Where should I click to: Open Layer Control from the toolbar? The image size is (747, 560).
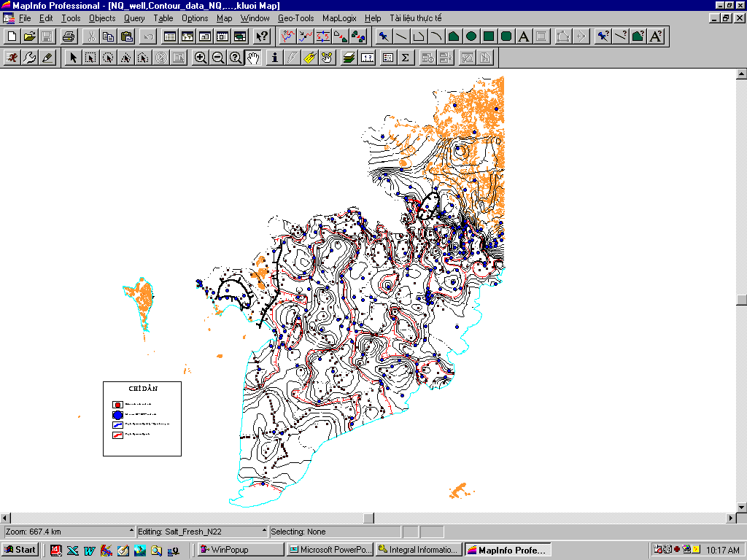click(x=349, y=58)
